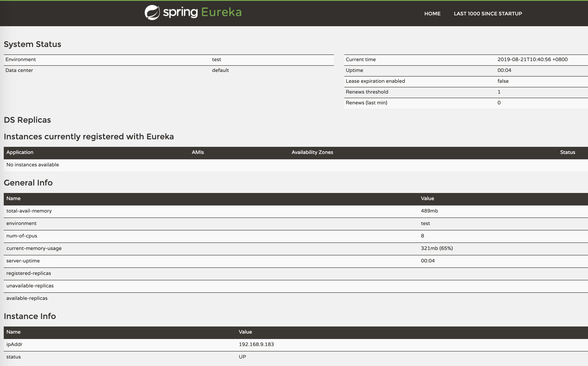
Task: Click the Status column header
Action: [567, 152]
